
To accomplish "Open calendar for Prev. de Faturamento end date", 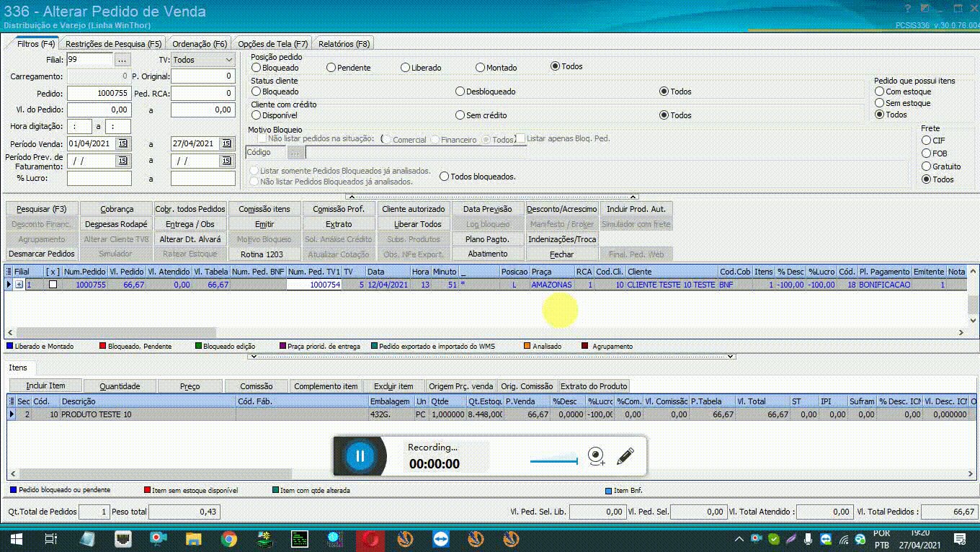I will coord(226,161).
